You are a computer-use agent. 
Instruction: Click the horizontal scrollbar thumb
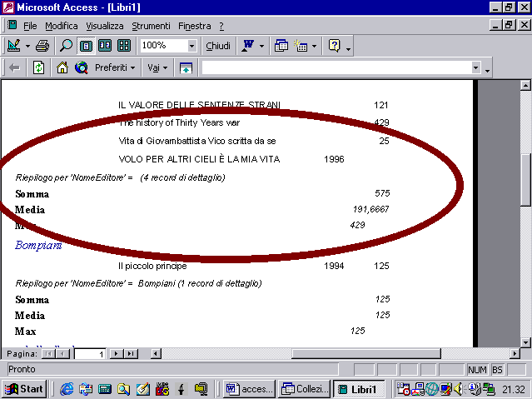(365, 354)
